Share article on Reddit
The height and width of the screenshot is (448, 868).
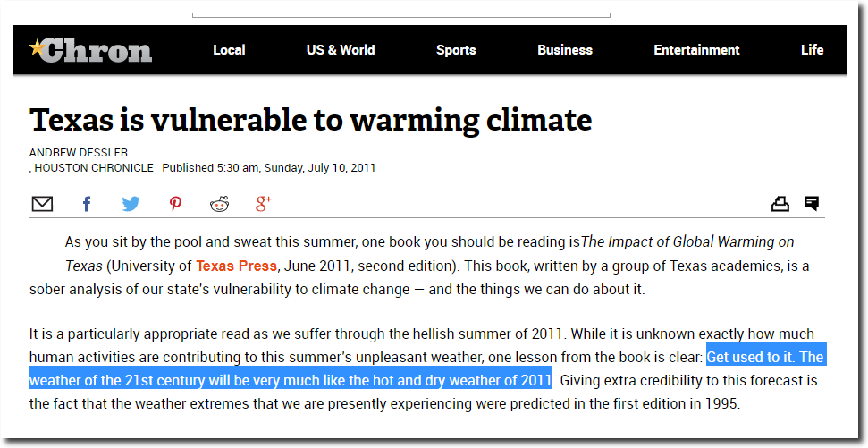coord(220,205)
